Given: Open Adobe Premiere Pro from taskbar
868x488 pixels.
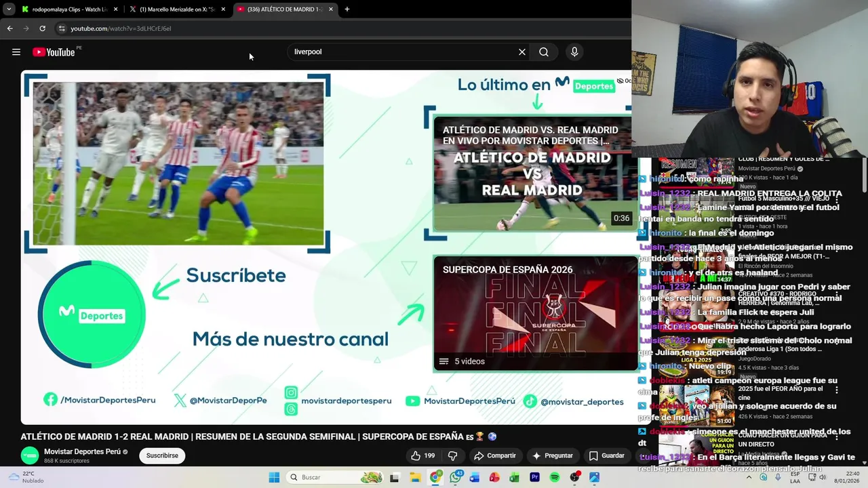Looking at the screenshot, I should click(x=534, y=477).
